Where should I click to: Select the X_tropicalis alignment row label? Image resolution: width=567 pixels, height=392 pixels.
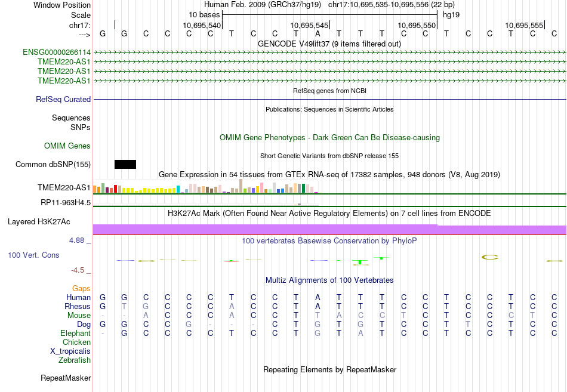(70, 351)
